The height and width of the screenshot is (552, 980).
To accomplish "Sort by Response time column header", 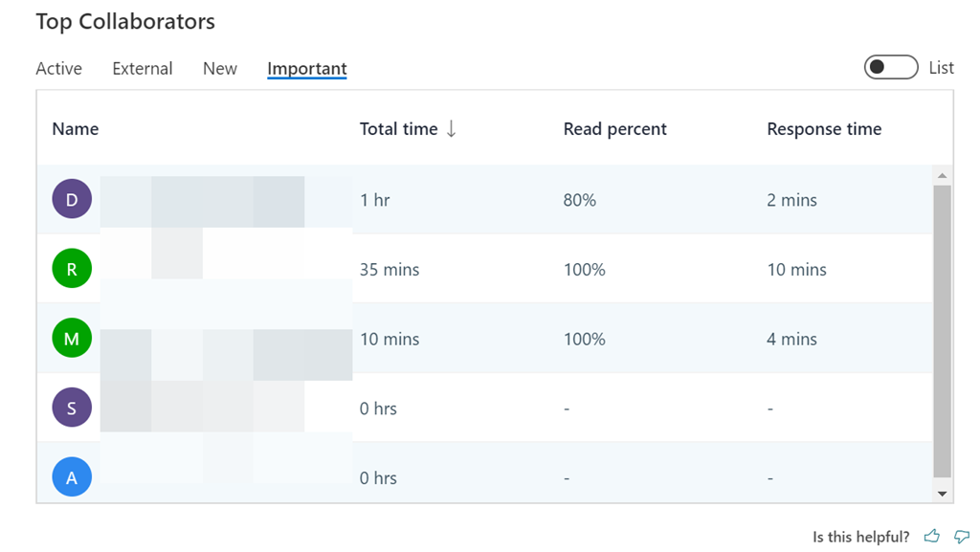I will pos(824,129).
